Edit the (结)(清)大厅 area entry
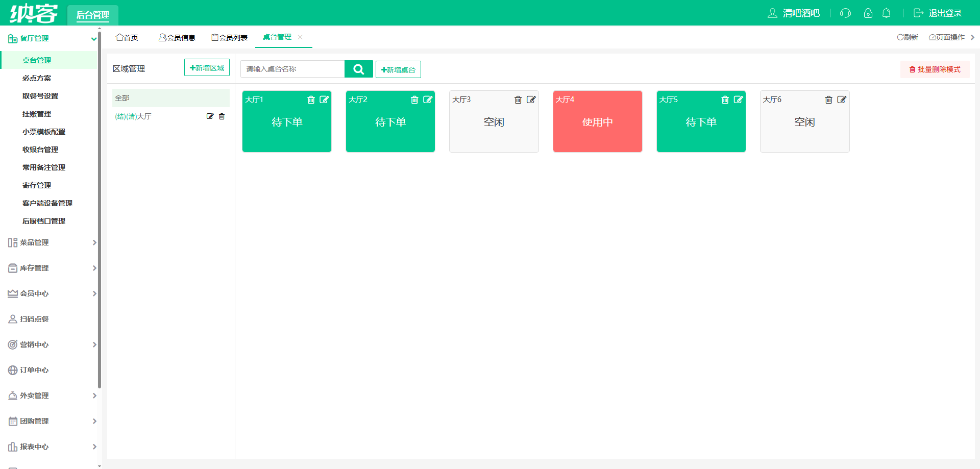Screen dimensions: 980x469 pos(210,116)
